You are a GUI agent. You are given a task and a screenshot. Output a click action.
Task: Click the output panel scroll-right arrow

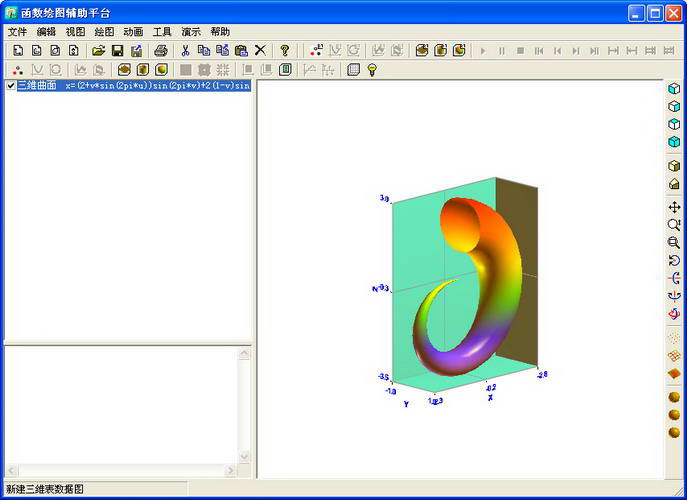click(x=230, y=471)
